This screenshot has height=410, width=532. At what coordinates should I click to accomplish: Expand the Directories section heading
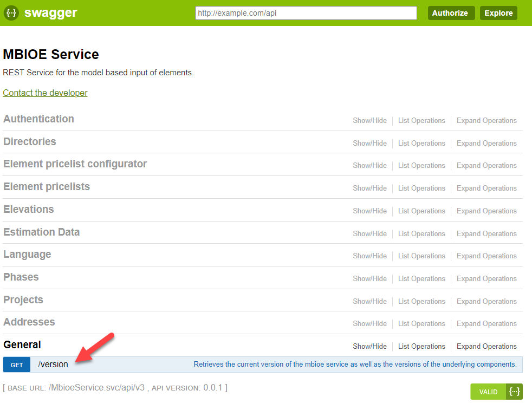click(29, 141)
